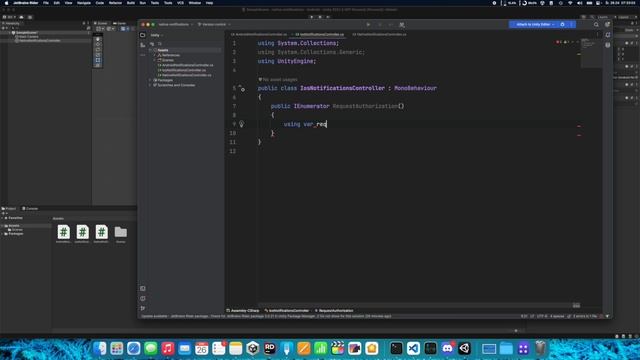Screen dimensions: 640x360
Task: Click the Rider Search Everywhere magnifier
Action: click(x=596, y=24)
